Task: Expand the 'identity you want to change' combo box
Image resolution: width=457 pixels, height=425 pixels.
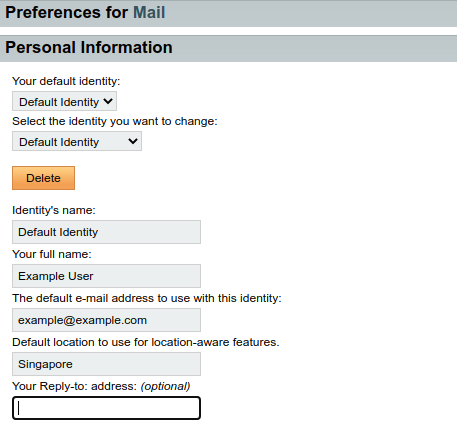Action: (x=77, y=141)
